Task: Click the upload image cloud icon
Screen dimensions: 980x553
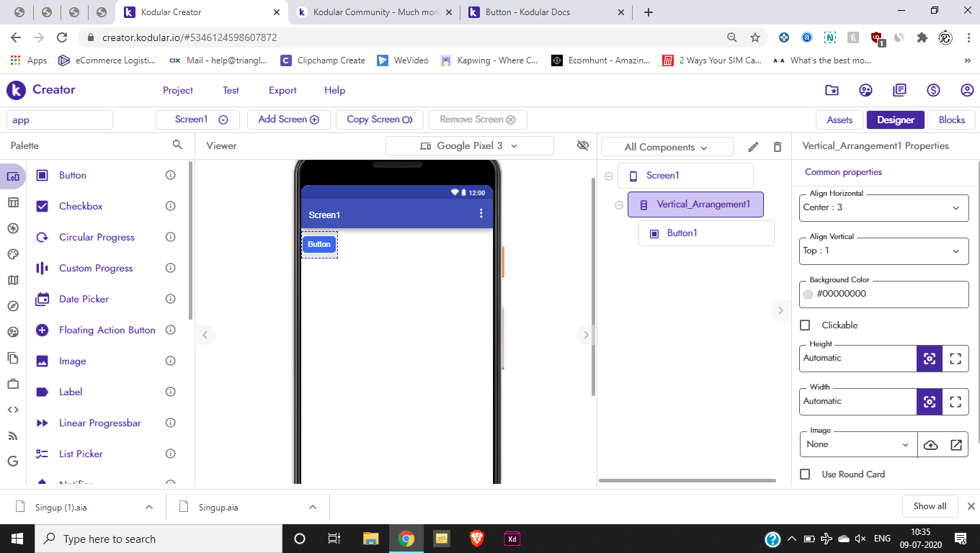Action: point(930,445)
